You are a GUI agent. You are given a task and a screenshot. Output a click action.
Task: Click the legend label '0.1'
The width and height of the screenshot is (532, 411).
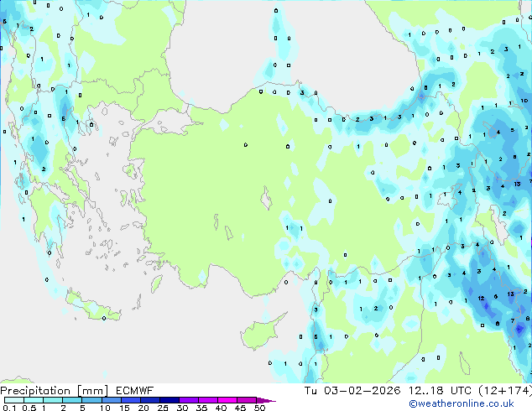9,408
